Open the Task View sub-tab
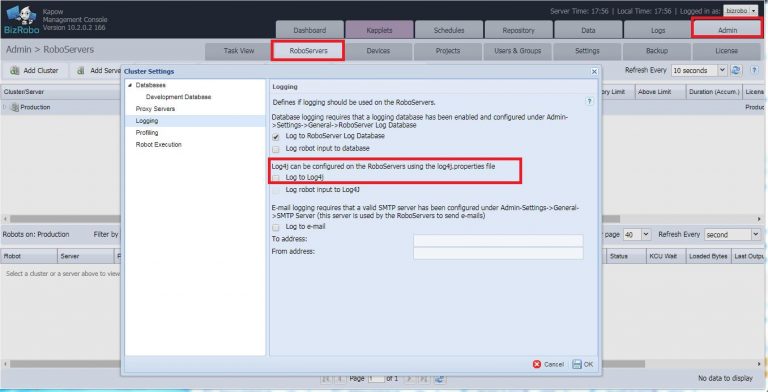This screenshot has height=392, width=768. 239,51
